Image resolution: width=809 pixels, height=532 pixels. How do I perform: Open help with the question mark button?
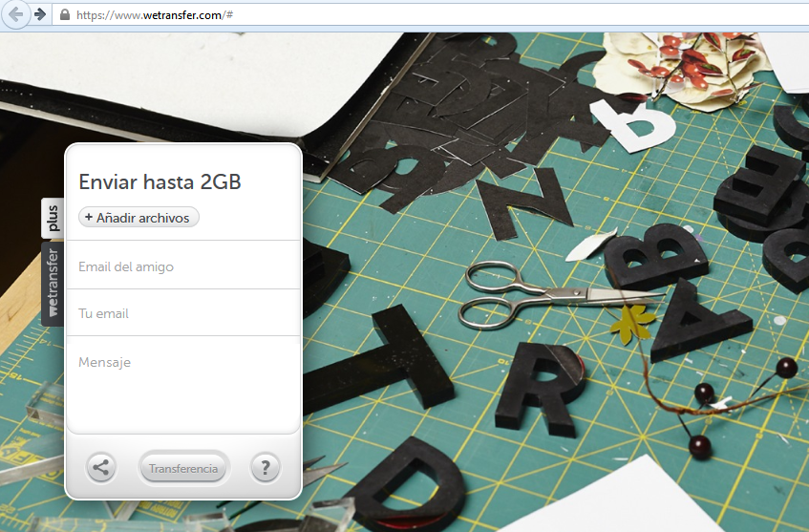(x=266, y=468)
